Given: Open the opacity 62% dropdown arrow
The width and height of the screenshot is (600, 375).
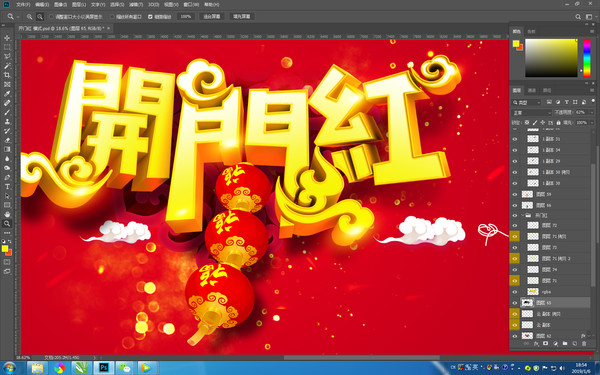Looking at the screenshot, I should click(x=591, y=112).
